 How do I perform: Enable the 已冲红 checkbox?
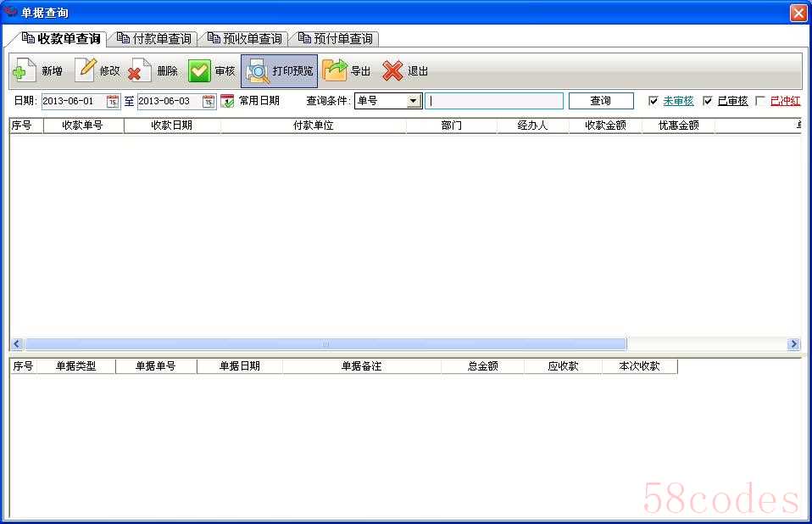click(x=760, y=101)
